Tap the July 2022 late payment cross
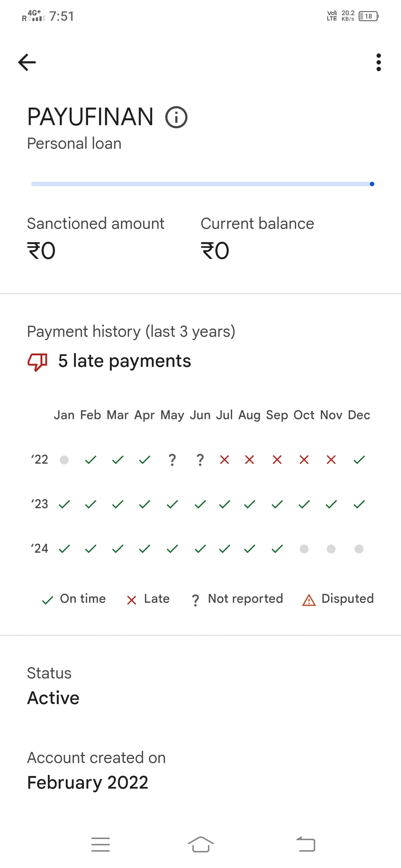This screenshot has height=868, width=401. [x=225, y=460]
